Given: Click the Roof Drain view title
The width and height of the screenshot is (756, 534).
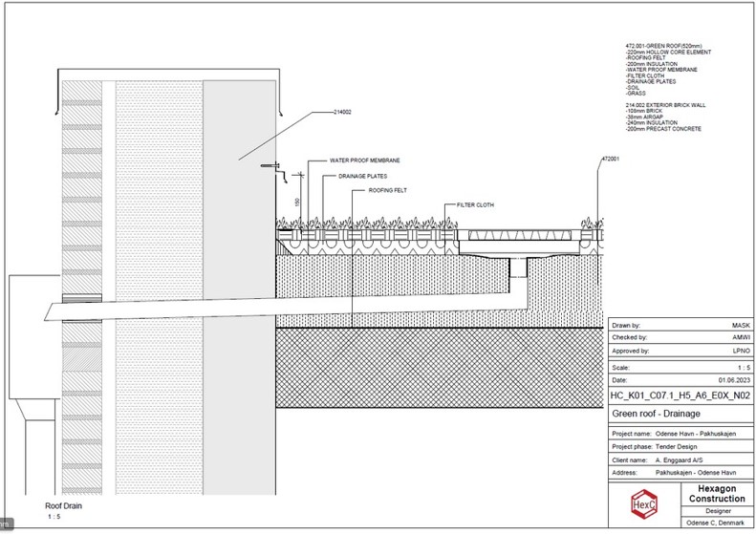Looking at the screenshot, I should pyautogui.click(x=66, y=504).
